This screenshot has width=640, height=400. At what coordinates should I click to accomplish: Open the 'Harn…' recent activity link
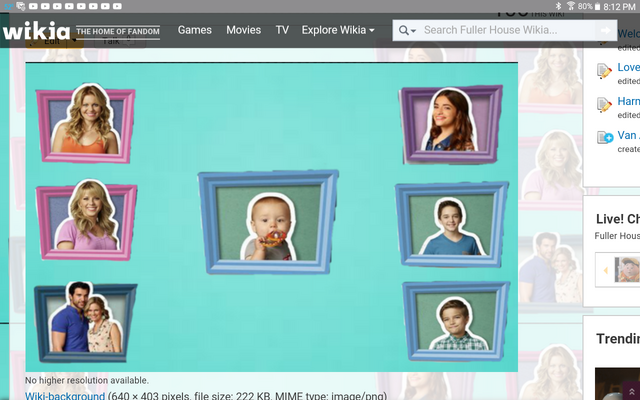click(x=628, y=101)
